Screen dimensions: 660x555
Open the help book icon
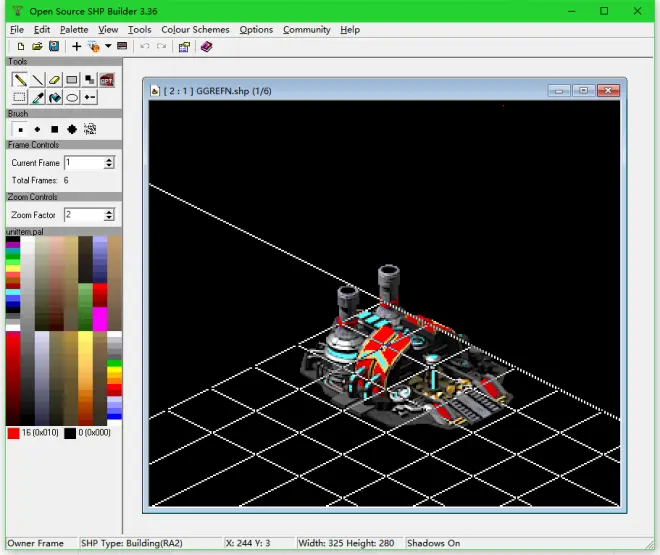click(206, 47)
